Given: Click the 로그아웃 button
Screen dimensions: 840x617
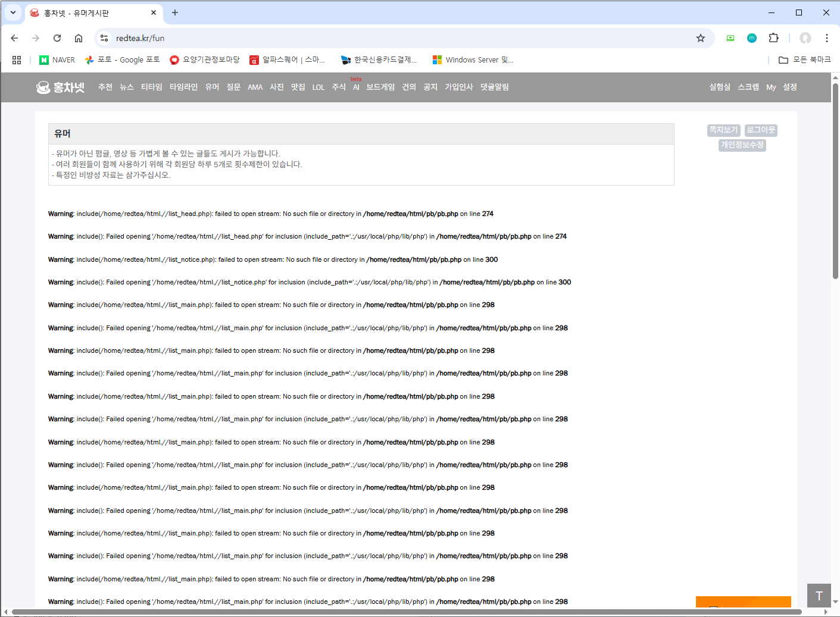Looking at the screenshot, I should (x=761, y=130).
